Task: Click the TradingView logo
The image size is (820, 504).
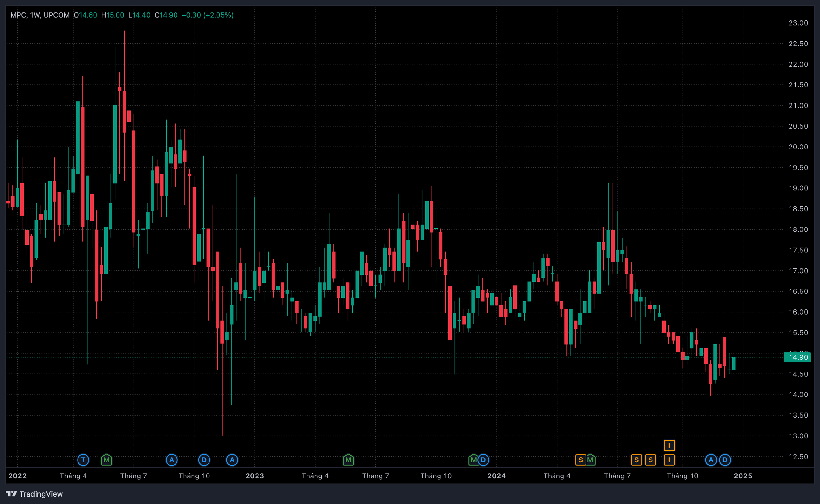Action: 34,494
